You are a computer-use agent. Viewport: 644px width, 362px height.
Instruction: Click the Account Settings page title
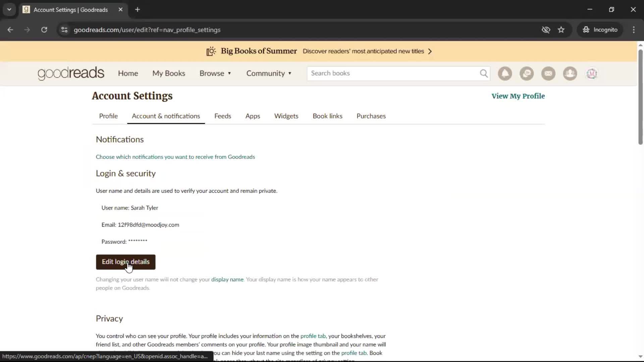pyautogui.click(x=132, y=96)
